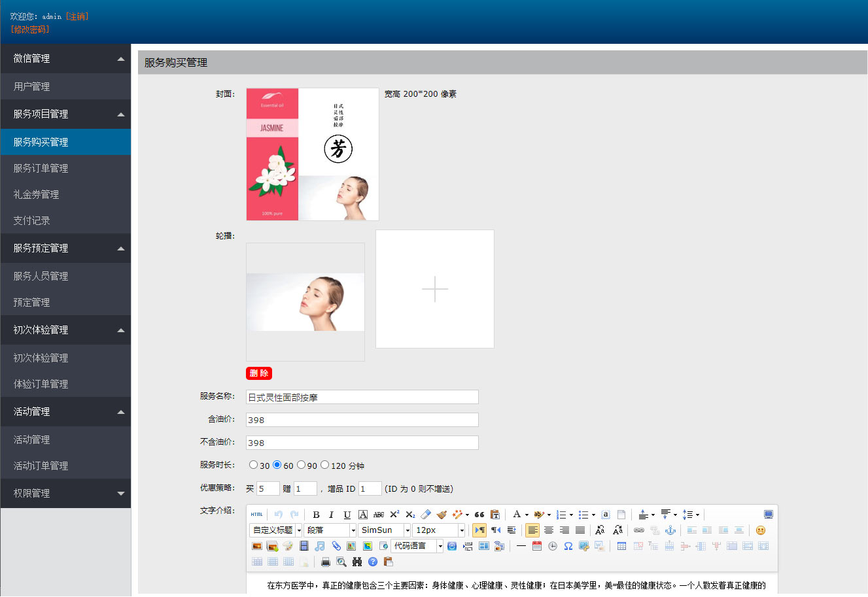Go to 礼金券管理 in the sidebar
868x597 pixels.
pyautogui.click(x=36, y=194)
